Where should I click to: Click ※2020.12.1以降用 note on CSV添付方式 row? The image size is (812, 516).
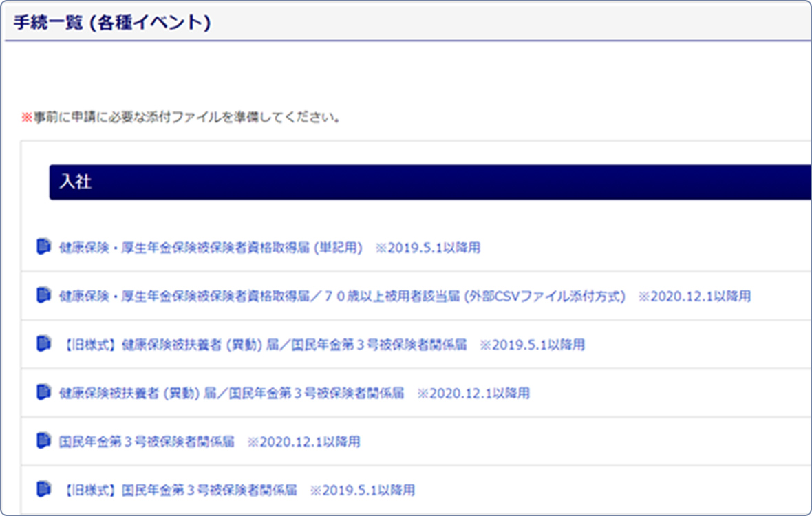coord(694,297)
